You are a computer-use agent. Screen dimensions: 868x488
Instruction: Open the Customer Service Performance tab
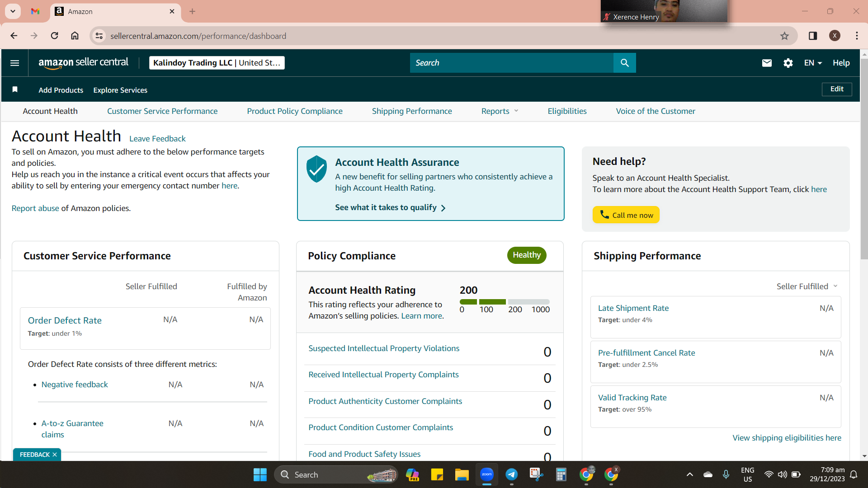pyautogui.click(x=162, y=111)
